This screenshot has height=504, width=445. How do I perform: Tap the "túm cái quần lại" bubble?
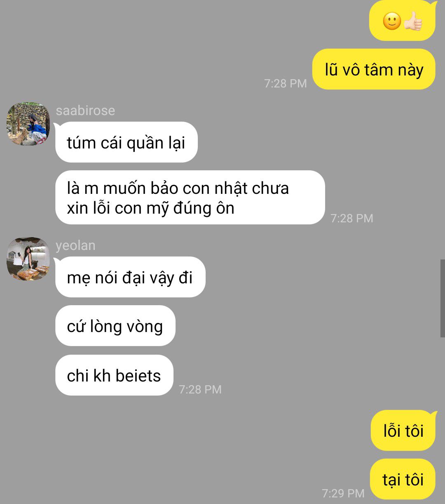pos(126,142)
